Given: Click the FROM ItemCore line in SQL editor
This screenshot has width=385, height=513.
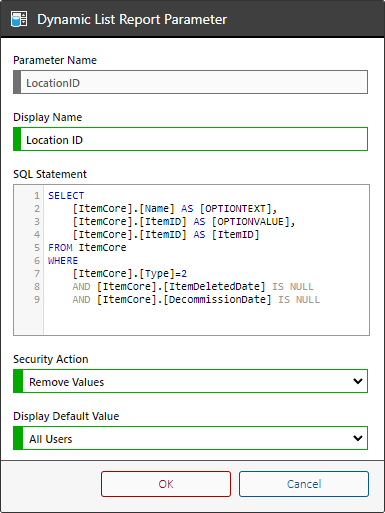Looking at the screenshot, I should (87, 248).
